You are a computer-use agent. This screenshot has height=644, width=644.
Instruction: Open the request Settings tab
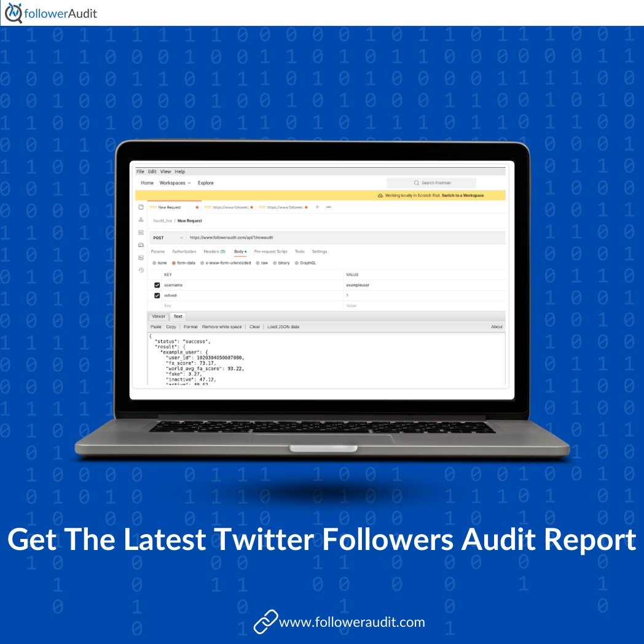click(x=320, y=251)
